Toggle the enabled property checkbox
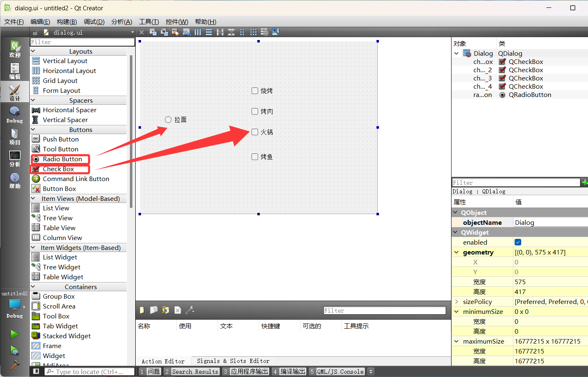 point(518,242)
